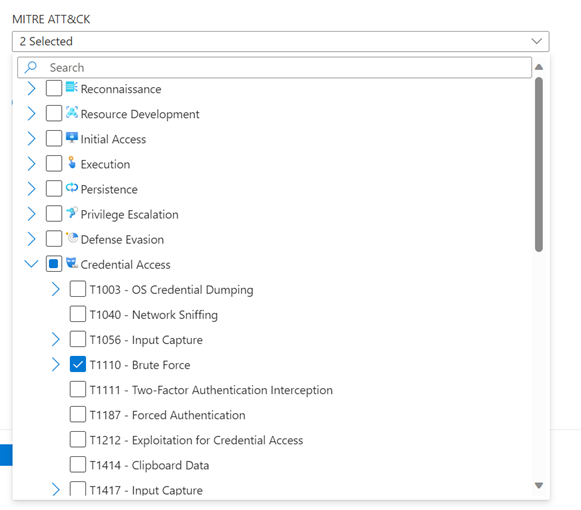Expand T1003 - OS Credential Dumping
The height and width of the screenshot is (510, 581).
pyautogui.click(x=55, y=289)
